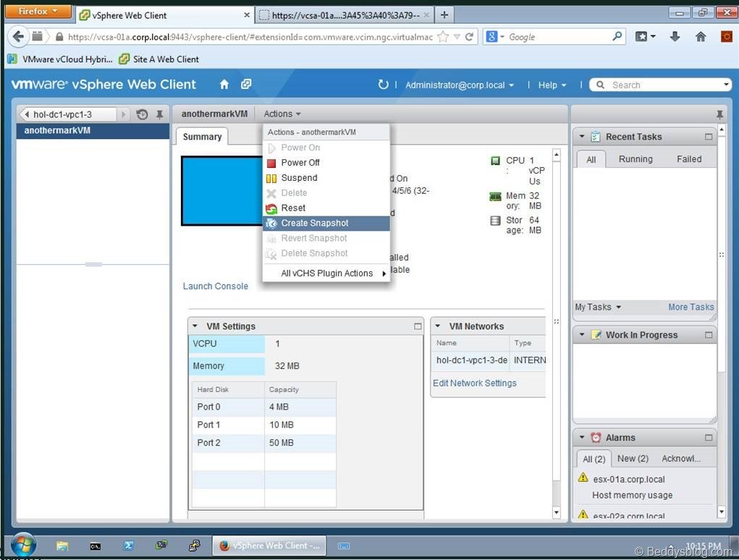Open navigator history clock icon

[x=142, y=114]
